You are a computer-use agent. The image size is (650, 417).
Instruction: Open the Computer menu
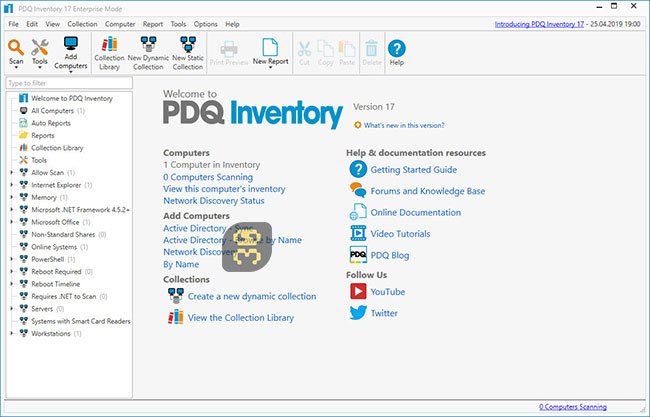point(120,24)
